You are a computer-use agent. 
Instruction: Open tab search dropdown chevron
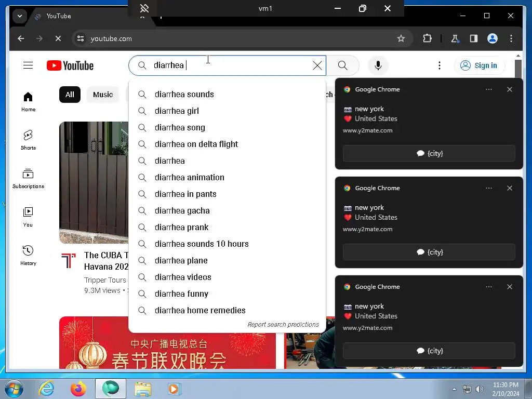coord(20,16)
